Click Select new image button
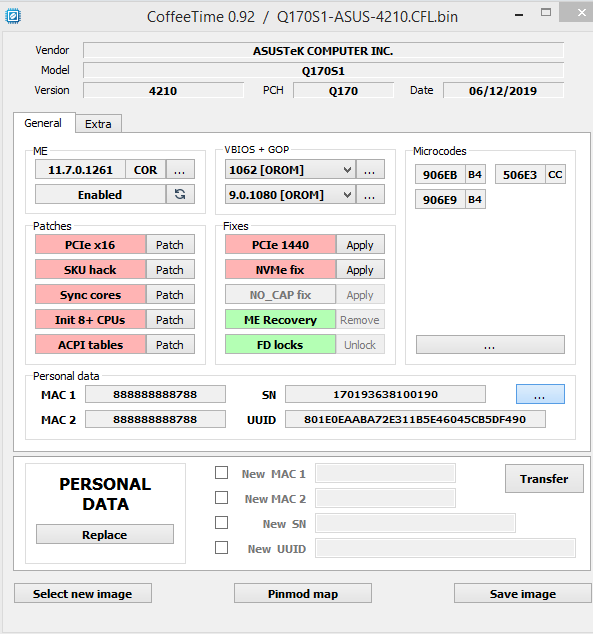The image size is (593, 634). pos(83,594)
